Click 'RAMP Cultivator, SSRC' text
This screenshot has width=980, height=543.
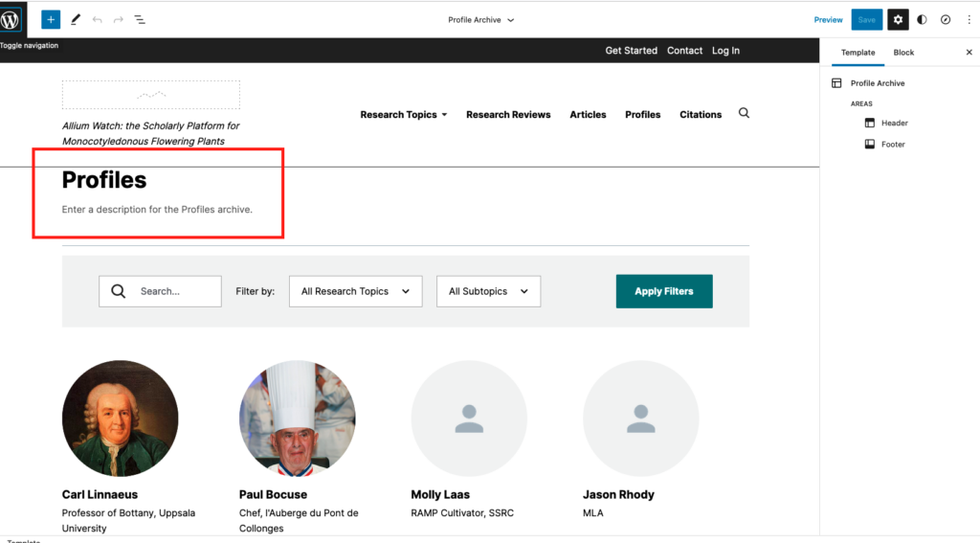pos(462,513)
